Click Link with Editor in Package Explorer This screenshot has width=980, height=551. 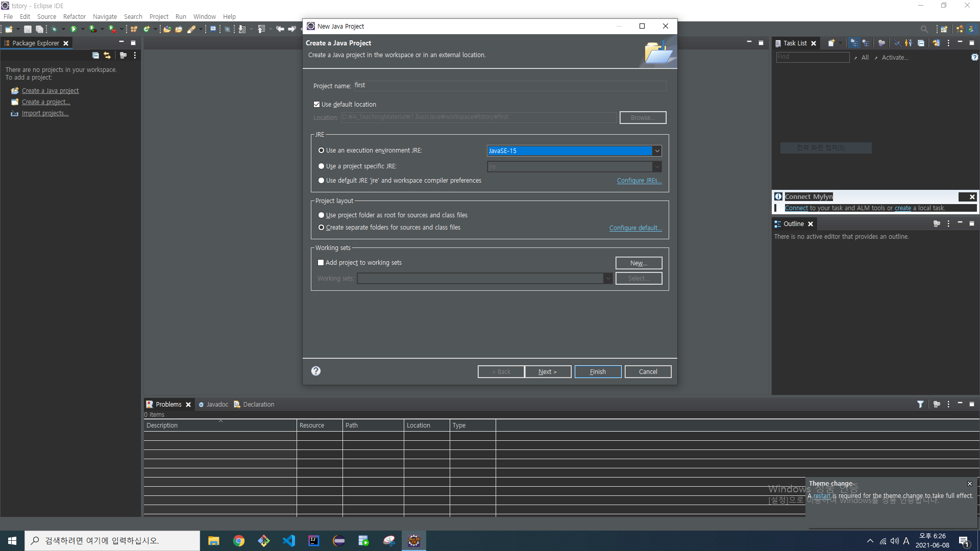pyautogui.click(x=107, y=55)
